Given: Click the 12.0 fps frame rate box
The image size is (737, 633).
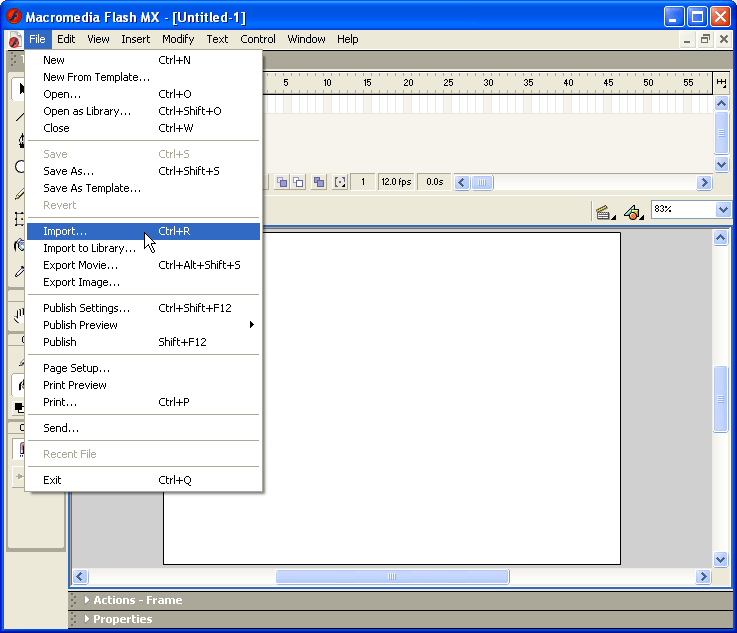Looking at the screenshot, I should pyautogui.click(x=396, y=182).
